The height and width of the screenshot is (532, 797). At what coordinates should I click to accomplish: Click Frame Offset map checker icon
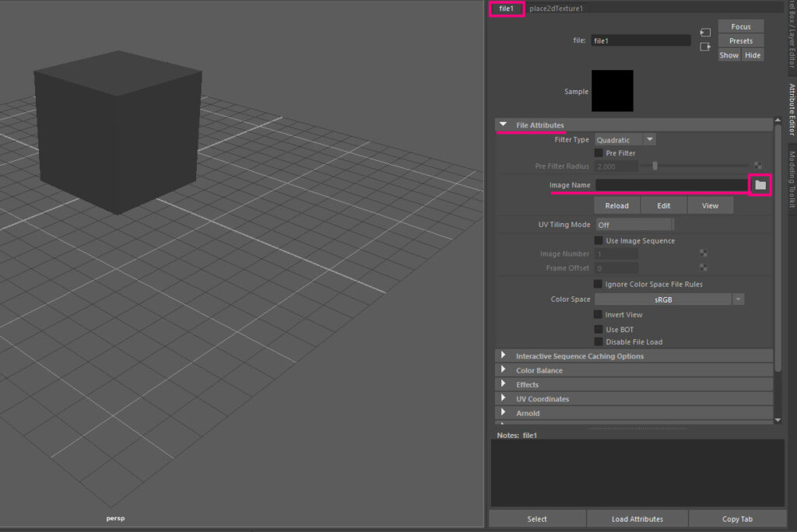point(704,268)
